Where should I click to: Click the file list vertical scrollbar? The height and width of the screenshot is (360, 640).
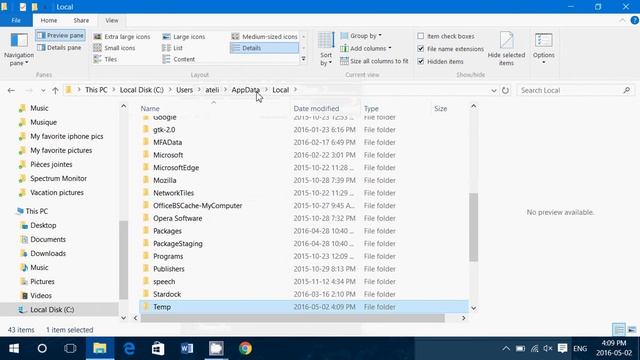(x=473, y=227)
